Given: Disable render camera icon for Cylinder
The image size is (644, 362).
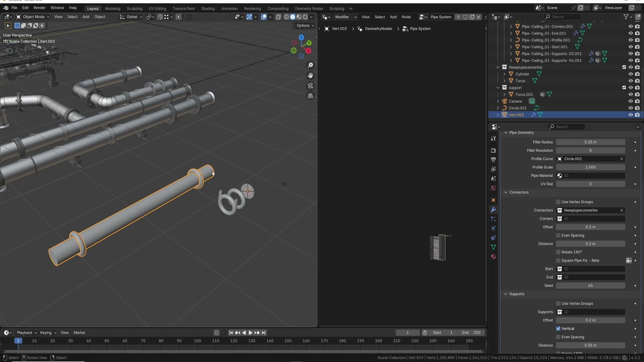Looking at the screenshot, I should 637,74.
